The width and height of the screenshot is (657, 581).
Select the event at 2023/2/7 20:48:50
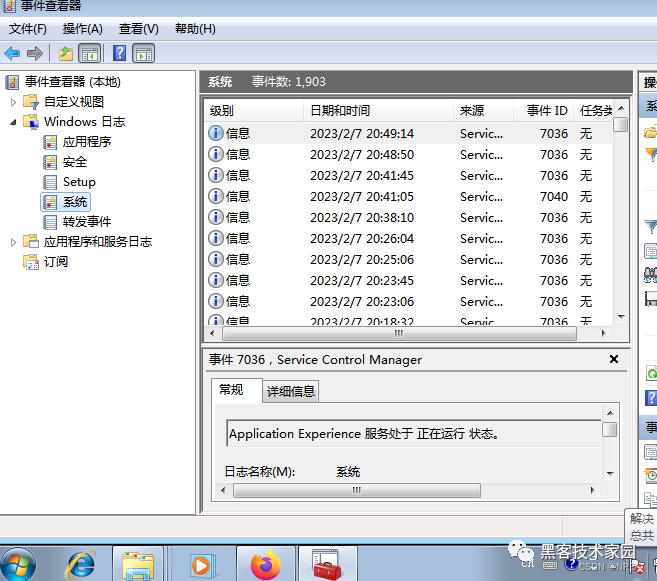[x=408, y=155]
